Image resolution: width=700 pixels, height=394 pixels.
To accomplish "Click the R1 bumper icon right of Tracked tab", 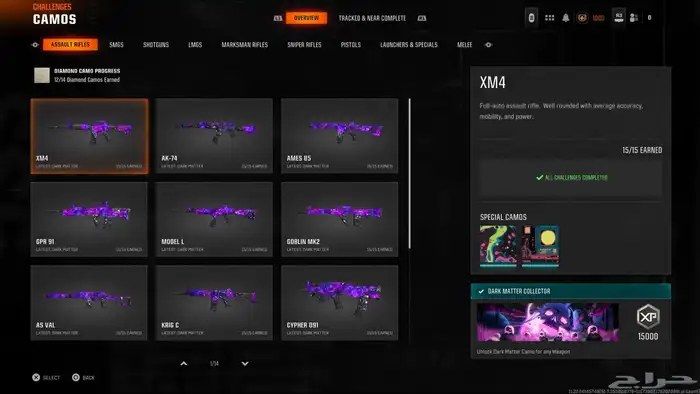I will [422, 18].
